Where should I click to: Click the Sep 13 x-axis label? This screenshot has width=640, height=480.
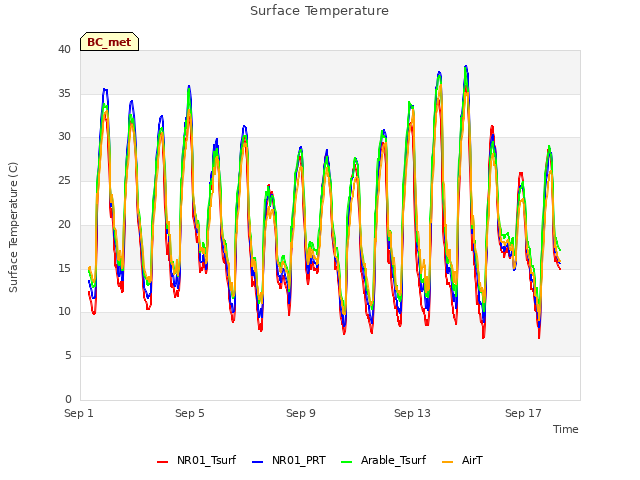pos(412,413)
